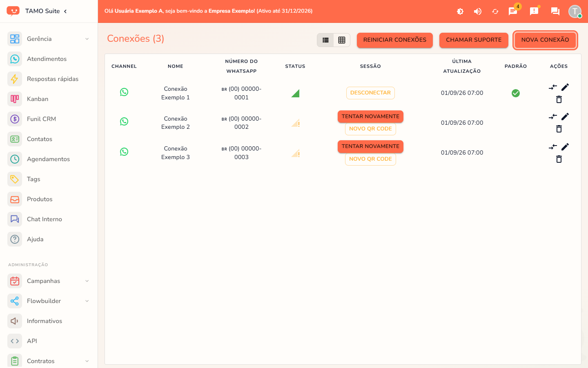Click WhatsApp channel icon of Conexão Exemplo 1
Screen dimensions: 588x368
pos(124,92)
